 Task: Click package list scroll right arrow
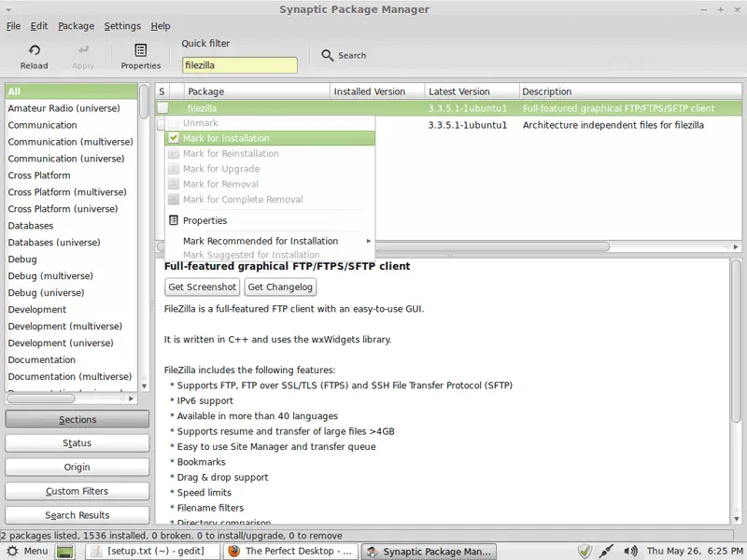[736, 246]
